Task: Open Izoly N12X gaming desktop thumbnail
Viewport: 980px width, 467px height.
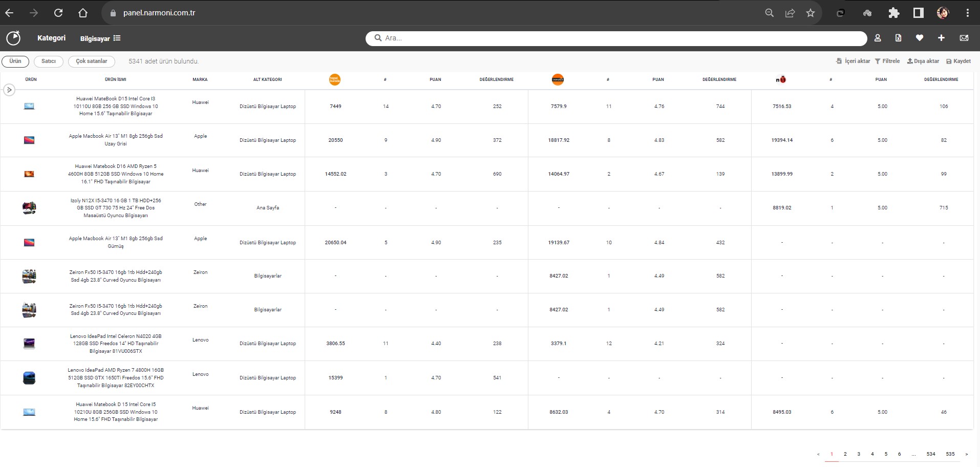Action: click(x=29, y=207)
